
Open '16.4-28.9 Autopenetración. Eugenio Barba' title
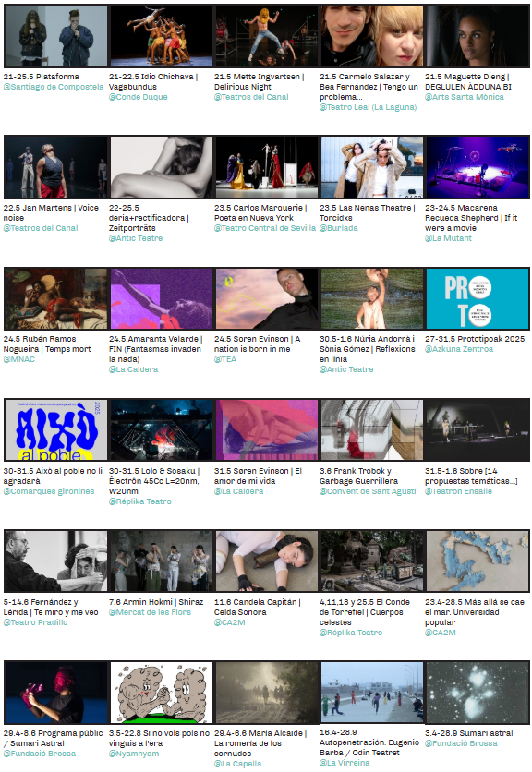(369, 742)
